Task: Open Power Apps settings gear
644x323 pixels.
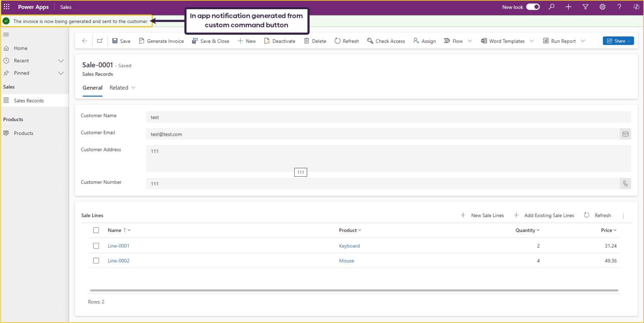Action: click(x=602, y=7)
